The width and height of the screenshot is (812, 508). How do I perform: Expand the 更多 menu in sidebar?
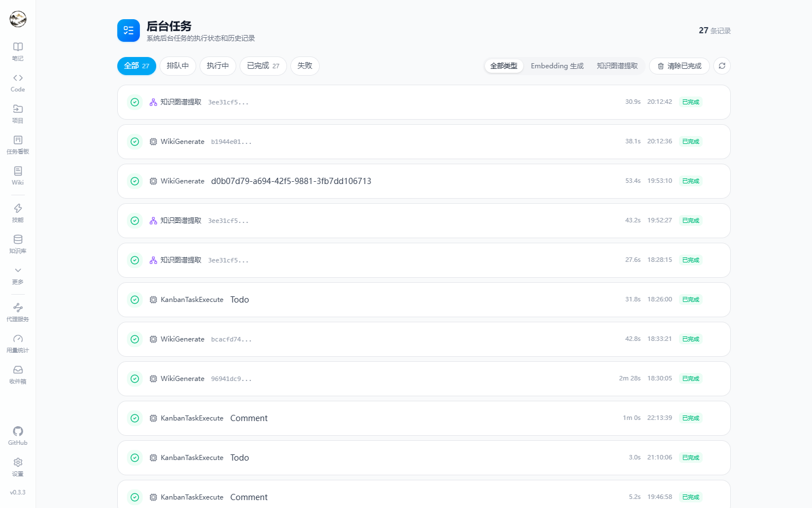click(17, 275)
